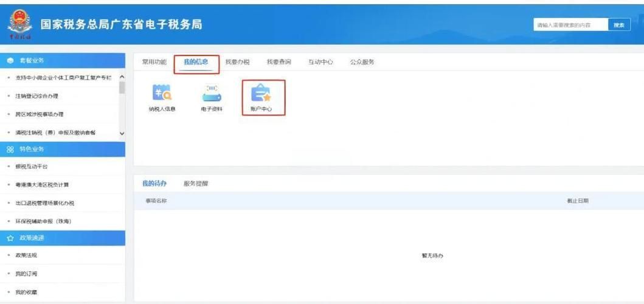The height and width of the screenshot is (304, 644).
Task: Click the 政策速递 section header
Action: [x=63, y=238]
